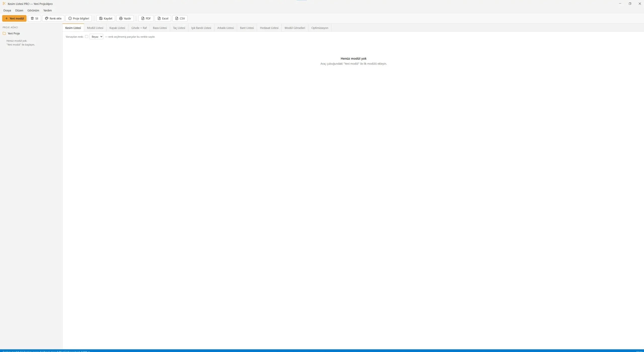Image resolution: width=644 pixels, height=352 pixels.
Task: Save project with Kaydet button
Action: [x=106, y=18]
